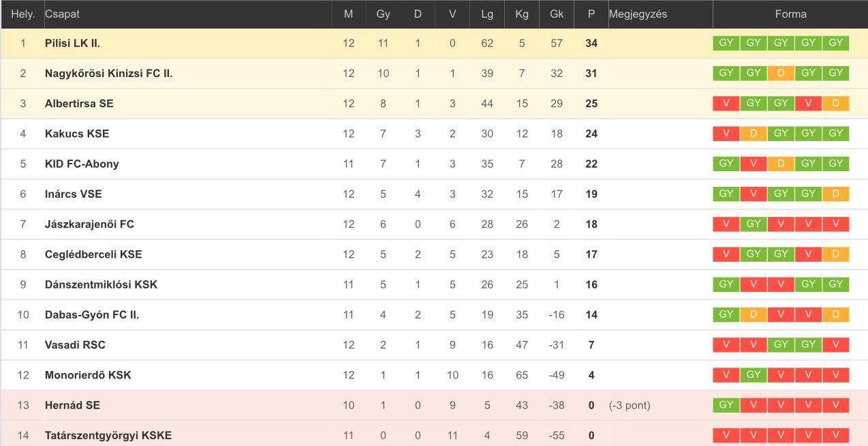Click the Gk goal difference column header
The width and height of the screenshot is (868, 446).
(557, 14)
